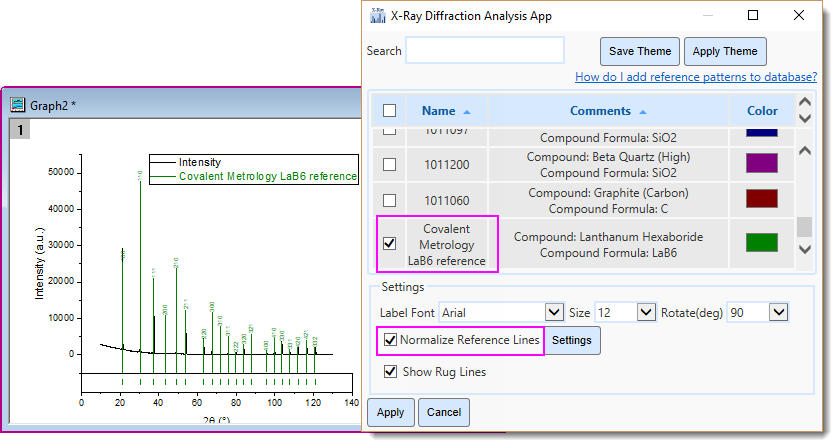Click the Color column header

762,110
